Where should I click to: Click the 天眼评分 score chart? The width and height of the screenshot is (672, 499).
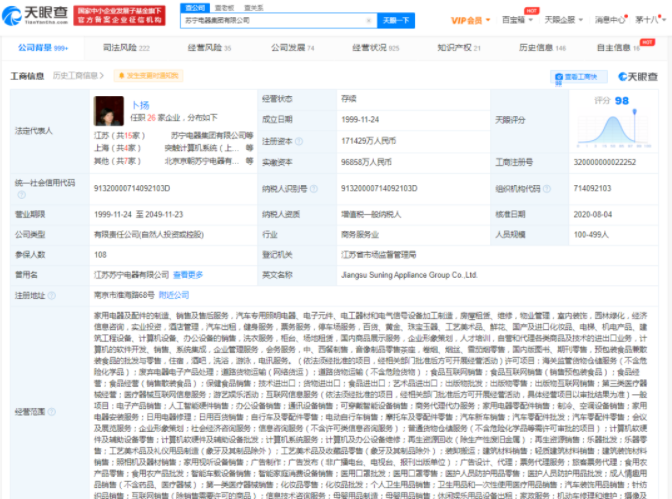(614, 127)
